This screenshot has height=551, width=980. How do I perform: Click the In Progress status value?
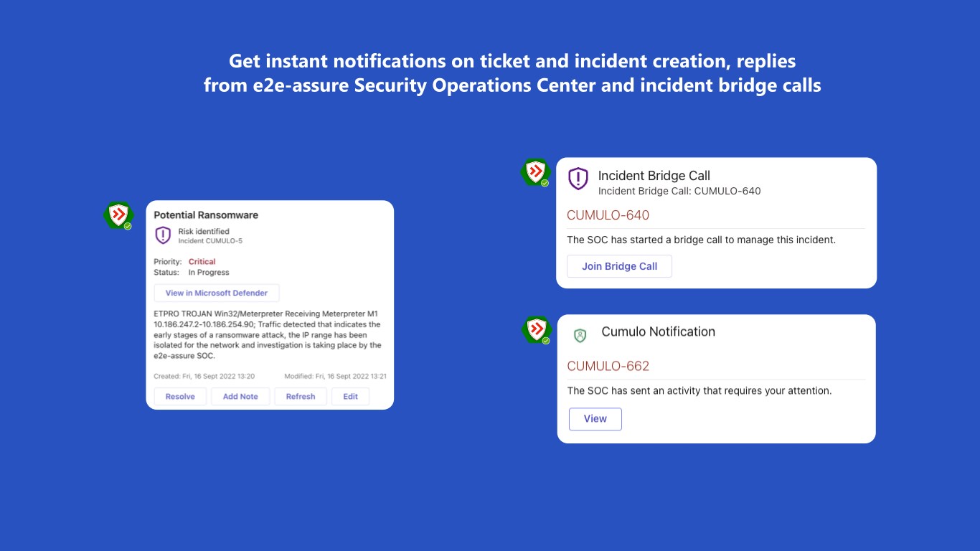pyautogui.click(x=209, y=273)
